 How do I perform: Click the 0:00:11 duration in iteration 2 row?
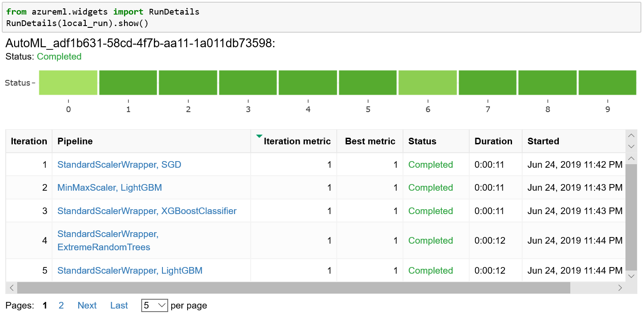tap(489, 188)
